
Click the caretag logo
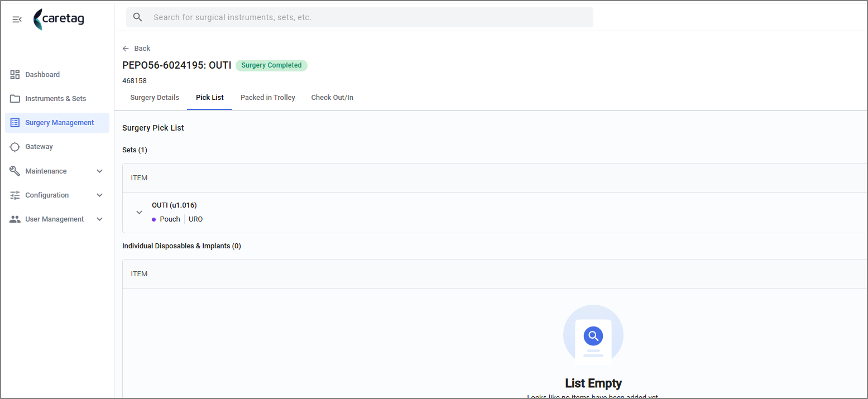pos(59,20)
